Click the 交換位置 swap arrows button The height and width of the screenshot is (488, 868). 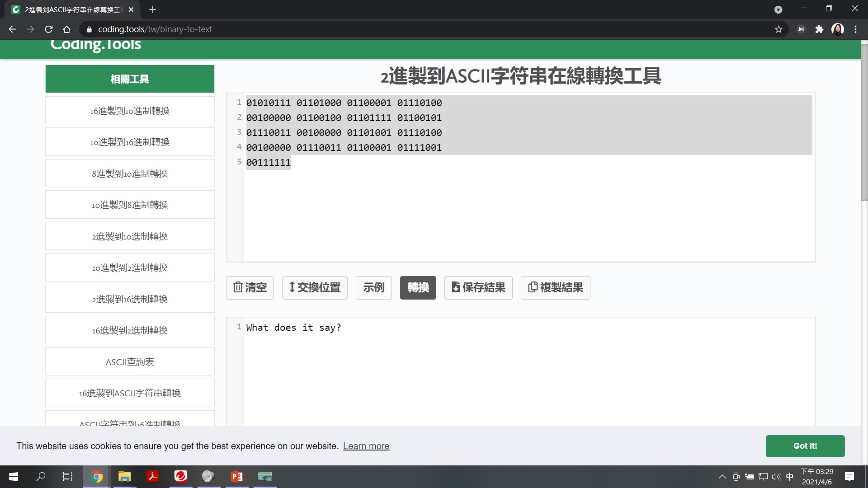point(315,287)
